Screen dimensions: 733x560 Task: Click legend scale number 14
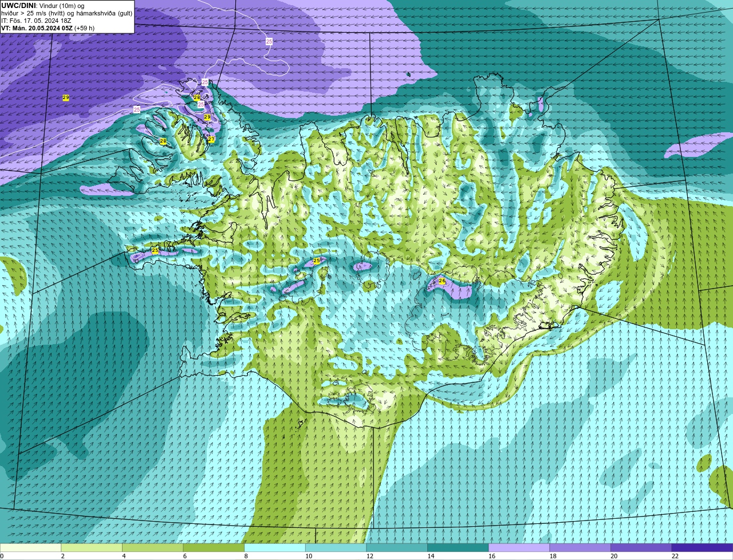(431, 556)
